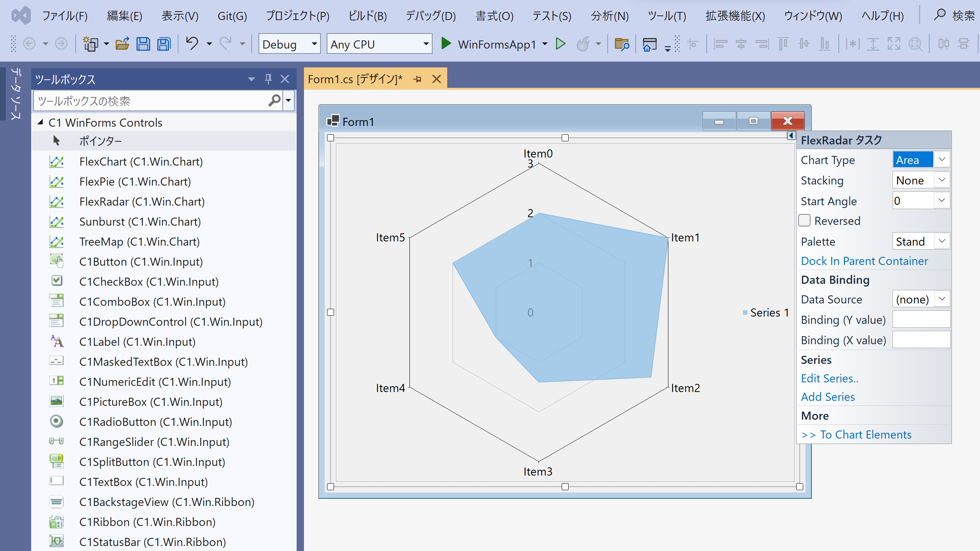Screen dimensions: 980x551
Task: Close the Form1.cs design tab
Action: tap(436, 79)
